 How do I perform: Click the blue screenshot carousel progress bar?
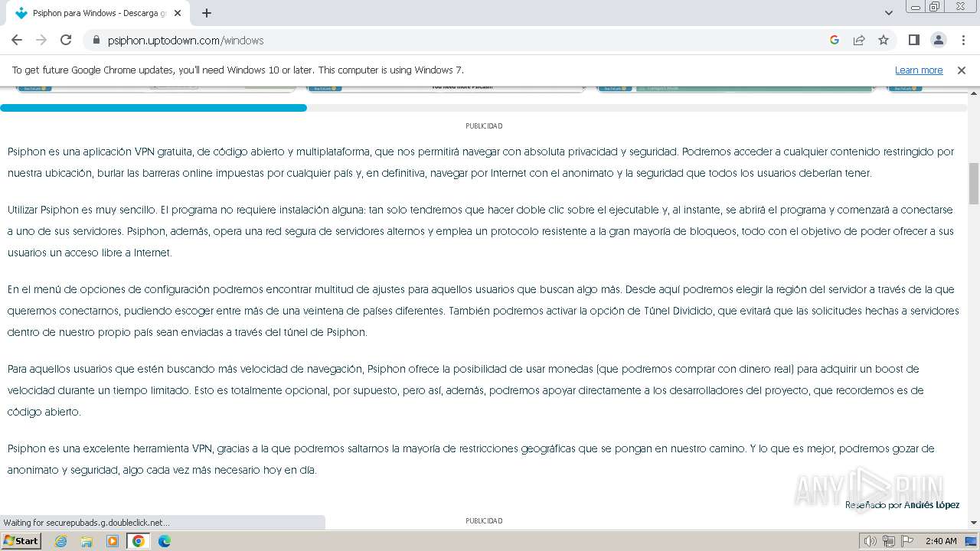153,108
